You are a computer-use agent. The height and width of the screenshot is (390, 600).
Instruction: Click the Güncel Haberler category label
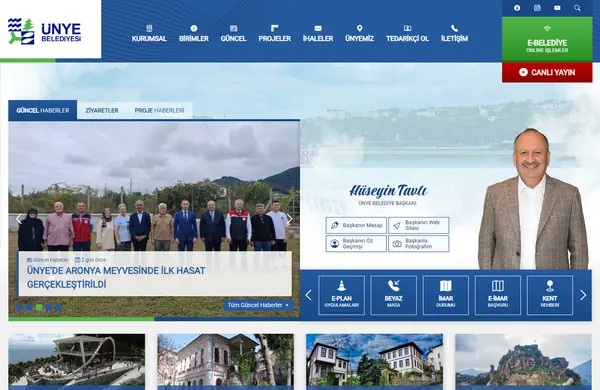[x=48, y=260]
